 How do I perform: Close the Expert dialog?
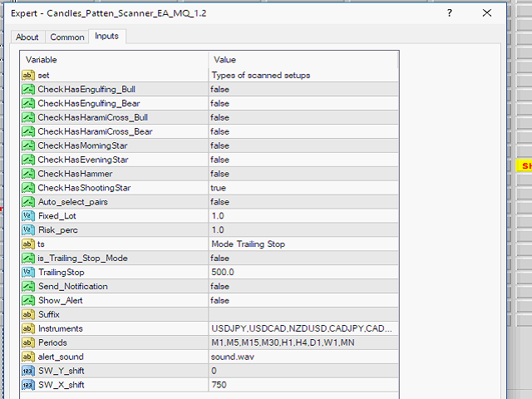point(487,13)
